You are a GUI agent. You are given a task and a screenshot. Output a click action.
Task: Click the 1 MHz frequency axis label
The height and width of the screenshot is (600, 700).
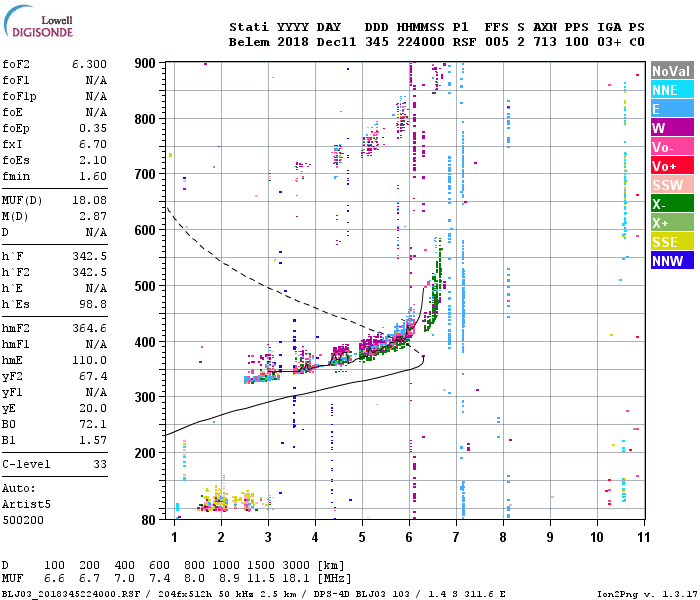175,537
